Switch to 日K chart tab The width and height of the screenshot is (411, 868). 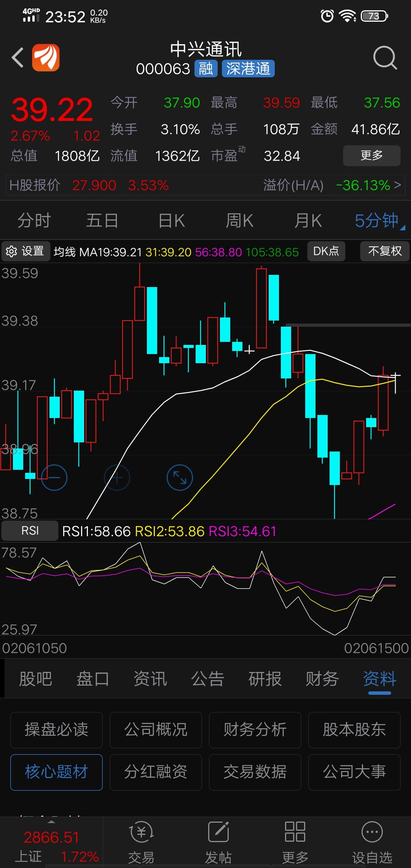coord(172,220)
